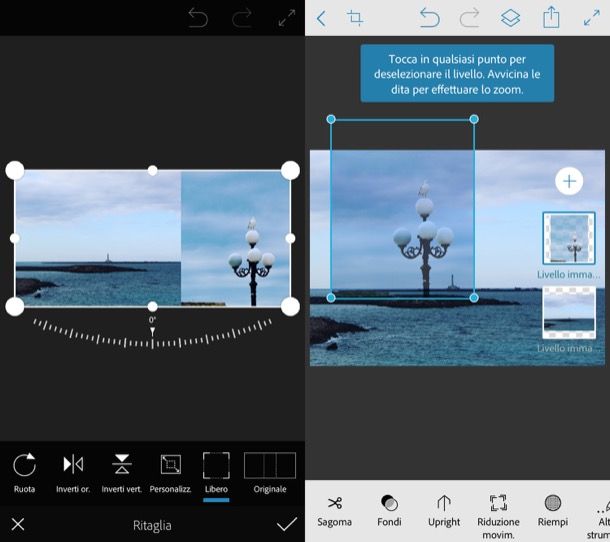This screenshot has height=542, width=610.
Task: Flip image with Inverti vert. icon
Action: [122, 465]
